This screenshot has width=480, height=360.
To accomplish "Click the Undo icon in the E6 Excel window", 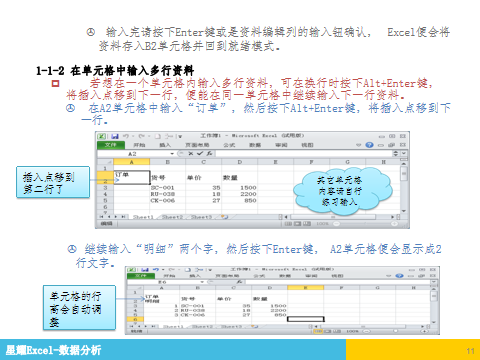I will 156,269.
